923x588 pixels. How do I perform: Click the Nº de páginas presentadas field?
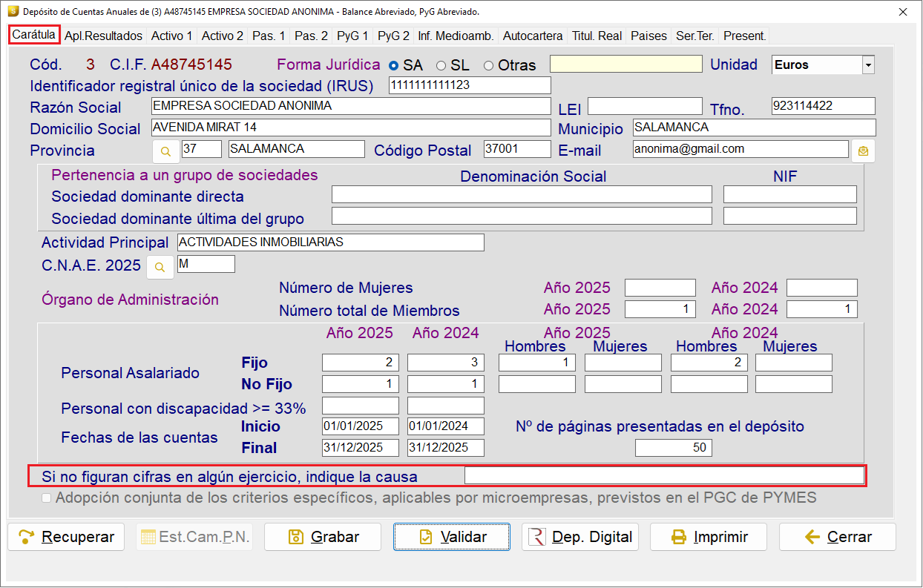674,447
